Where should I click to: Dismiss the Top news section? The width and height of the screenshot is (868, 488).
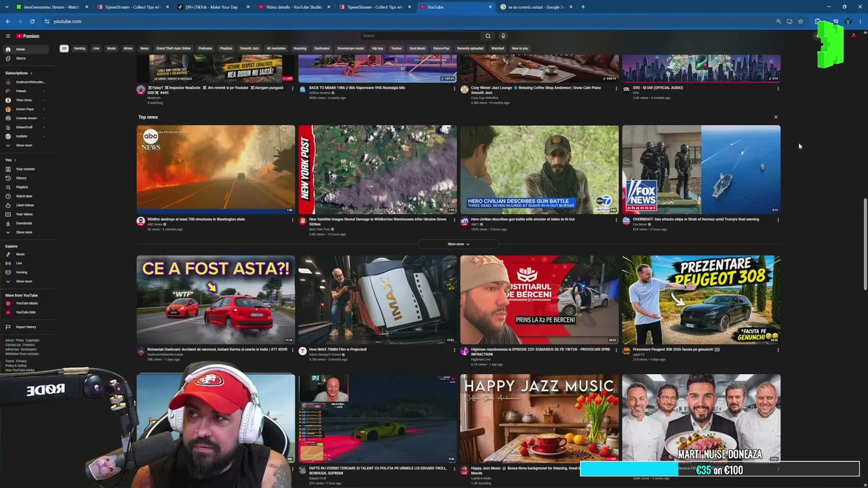776,117
